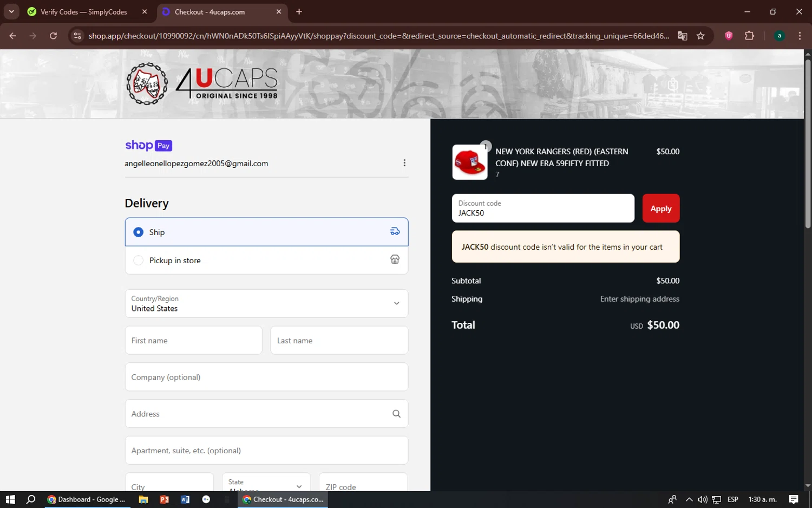
Task: Click the 4UCAPS store logo
Action: pos(201,84)
